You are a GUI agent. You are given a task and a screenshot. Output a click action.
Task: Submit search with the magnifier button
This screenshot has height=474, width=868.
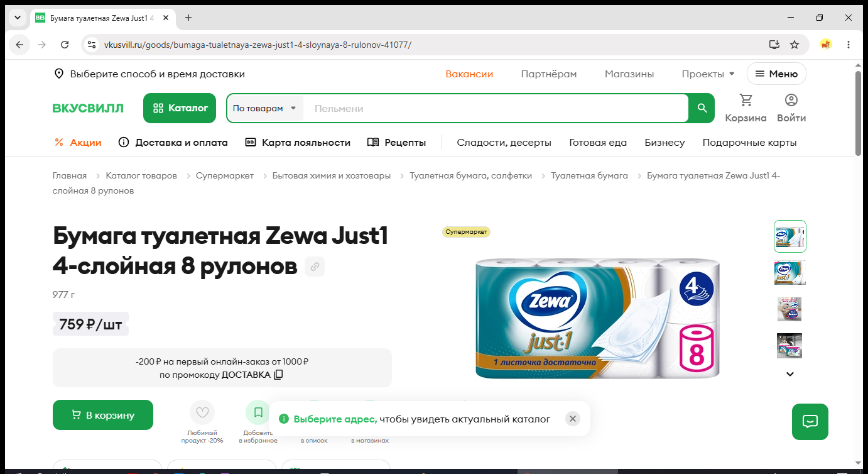(x=702, y=108)
